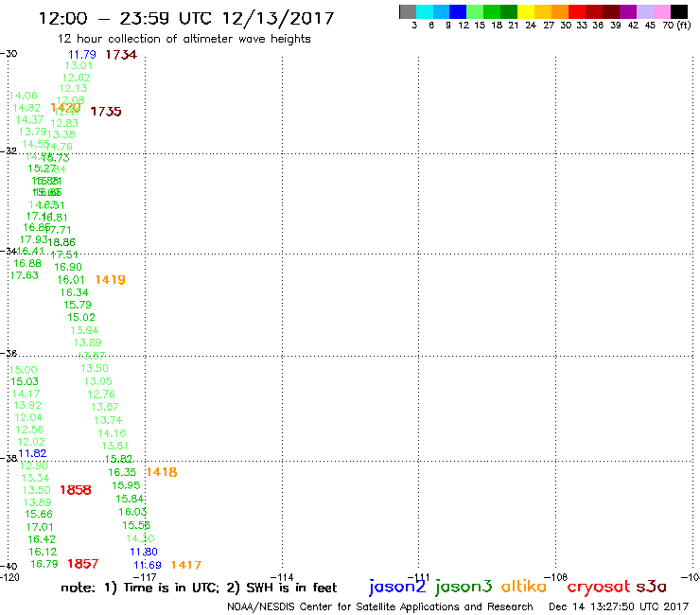
Task: Click the "cryosat" satellite legend label
Action: coord(599,587)
